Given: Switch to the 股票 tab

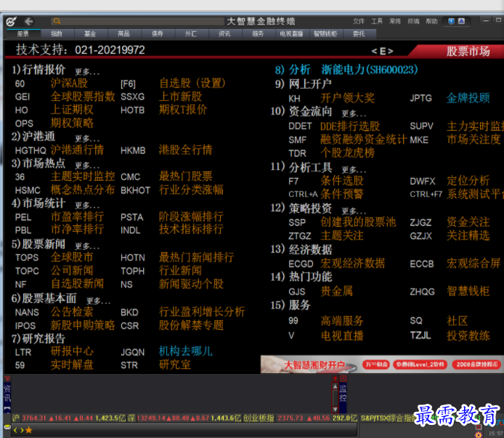Looking at the screenshot, I should (x=23, y=33).
